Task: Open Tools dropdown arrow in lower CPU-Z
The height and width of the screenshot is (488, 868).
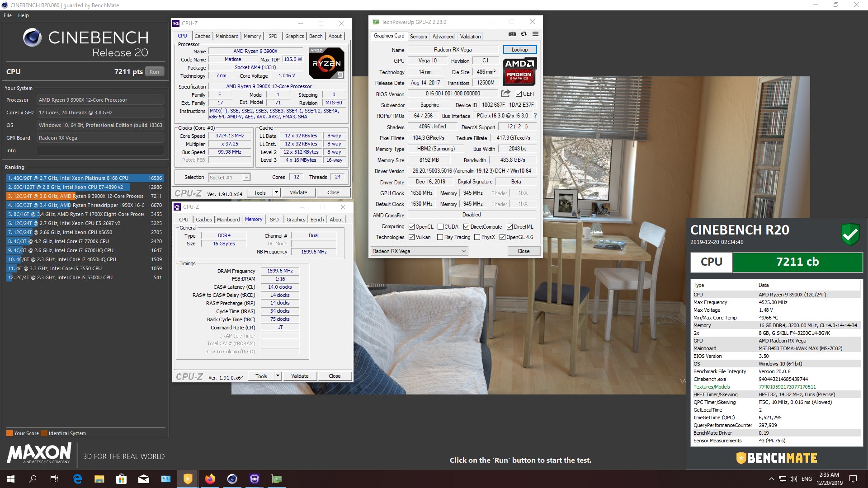Action: pyautogui.click(x=278, y=376)
